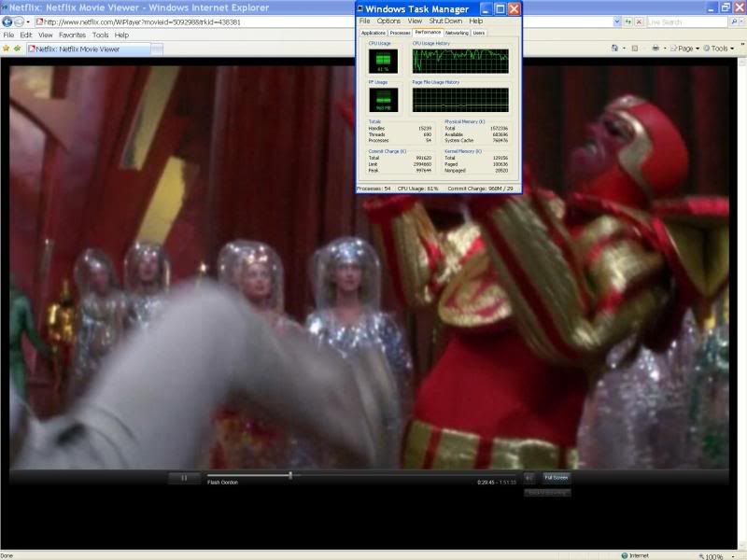Select the Netflix Movie Viewer browser tab
The height and width of the screenshot is (560, 747).
[89, 49]
